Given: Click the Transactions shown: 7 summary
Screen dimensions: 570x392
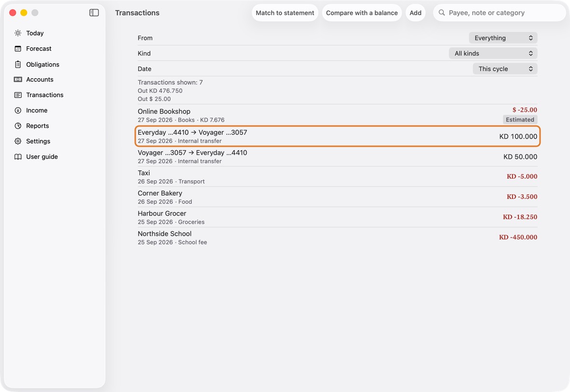Looking at the screenshot, I should pyautogui.click(x=170, y=83).
